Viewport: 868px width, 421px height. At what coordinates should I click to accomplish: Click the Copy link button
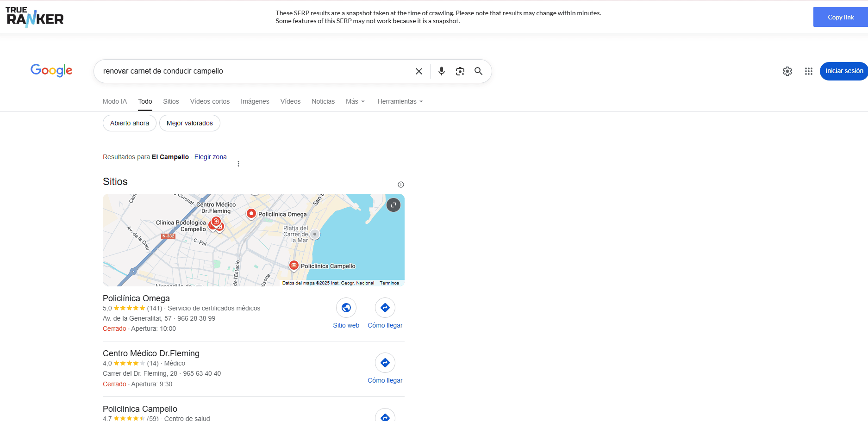tap(840, 17)
